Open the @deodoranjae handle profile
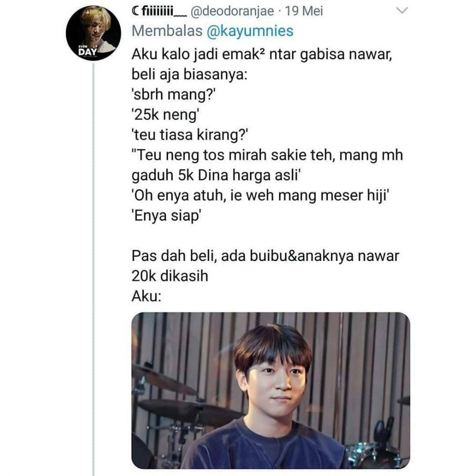This screenshot has width=476, height=476. tap(232, 11)
